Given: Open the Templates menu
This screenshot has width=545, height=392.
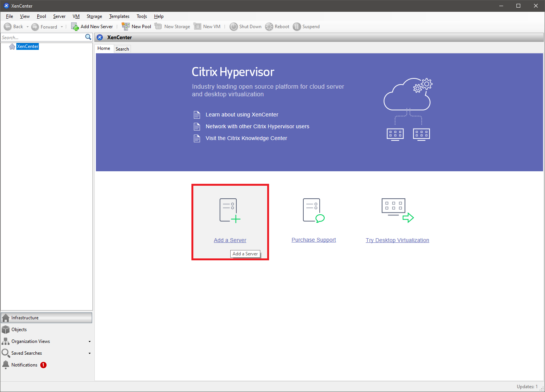Looking at the screenshot, I should 119,16.
